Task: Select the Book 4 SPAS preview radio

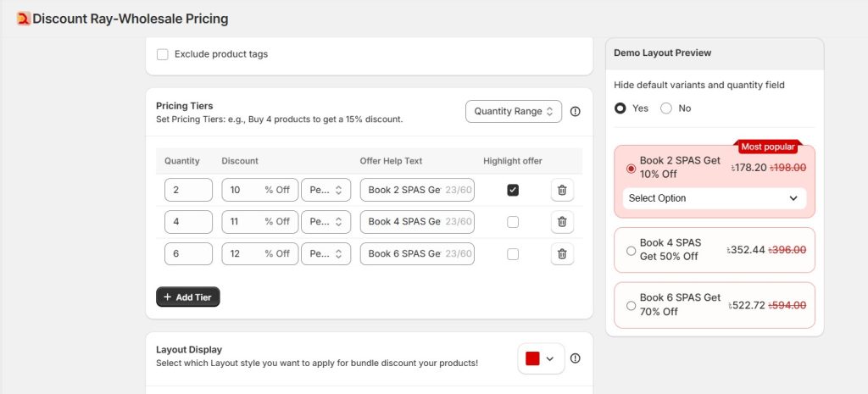Action: (x=631, y=251)
